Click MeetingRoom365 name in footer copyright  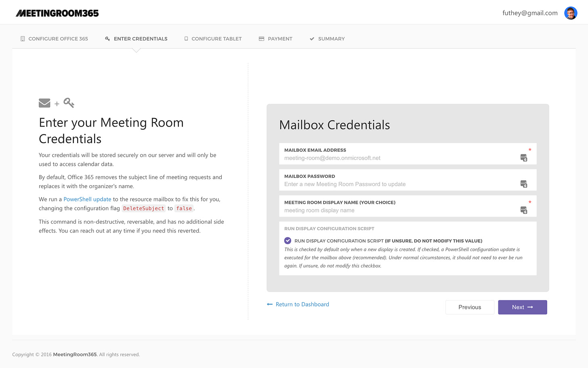click(x=75, y=355)
